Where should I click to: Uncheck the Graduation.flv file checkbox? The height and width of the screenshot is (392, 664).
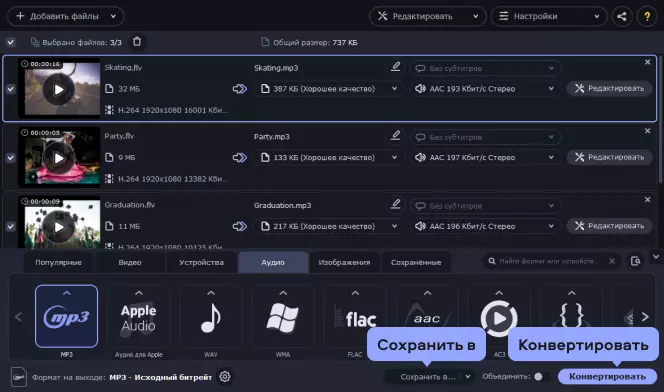pyautogui.click(x=11, y=226)
